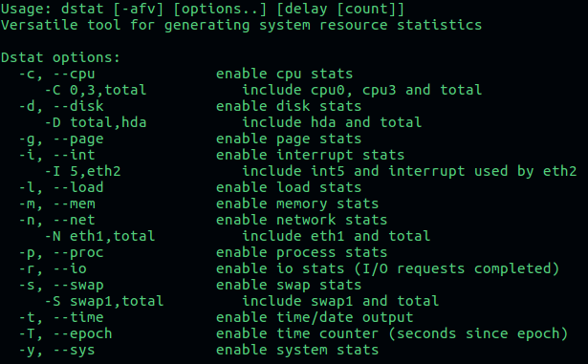Click the '--page' option text
588x364 pixels.
pos(78,139)
